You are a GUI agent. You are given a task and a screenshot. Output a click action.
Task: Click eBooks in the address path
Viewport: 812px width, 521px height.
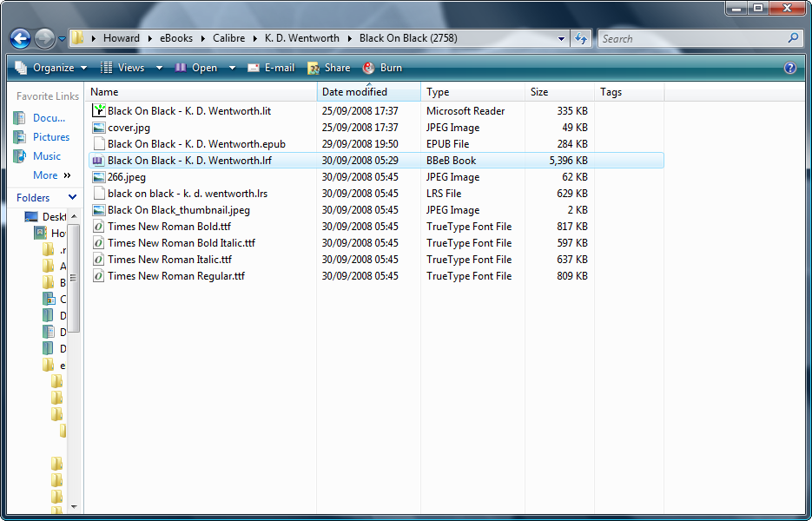tap(176, 38)
